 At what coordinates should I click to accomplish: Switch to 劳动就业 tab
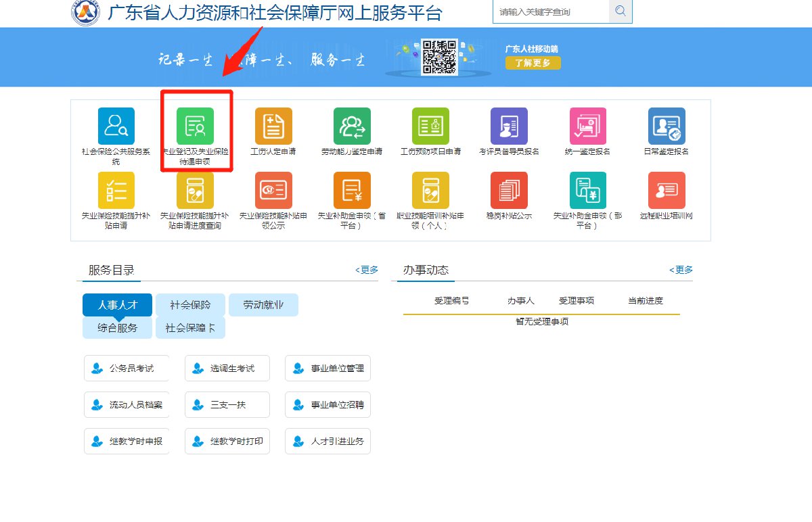[x=263, y=305]
